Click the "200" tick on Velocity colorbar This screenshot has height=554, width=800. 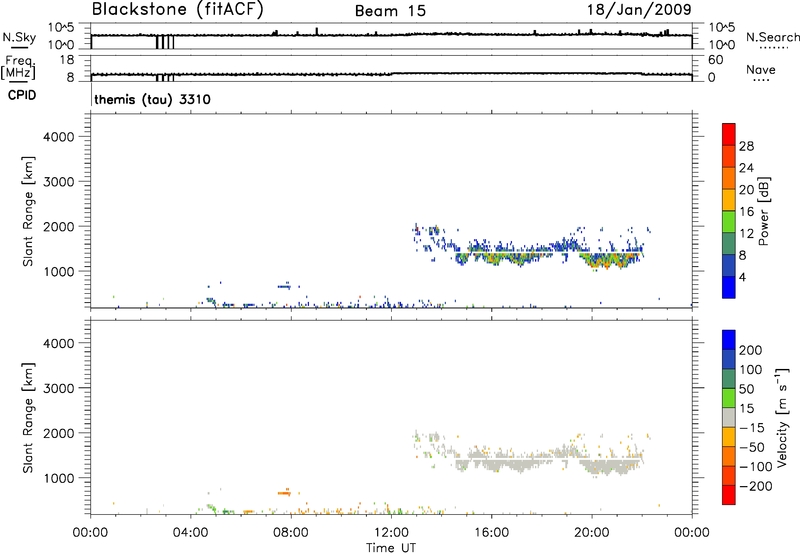coord(751,350)
